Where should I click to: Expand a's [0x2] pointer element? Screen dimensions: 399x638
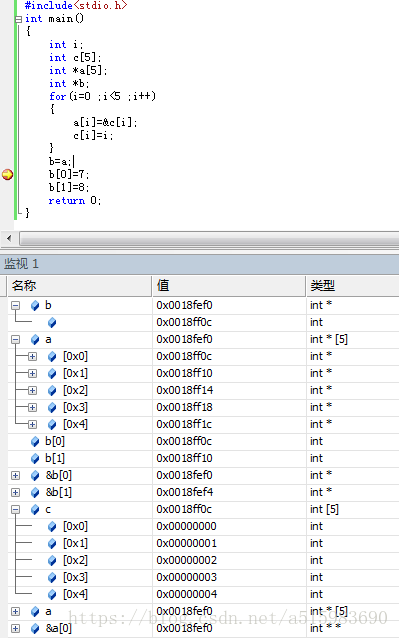[x=33, y=391]
